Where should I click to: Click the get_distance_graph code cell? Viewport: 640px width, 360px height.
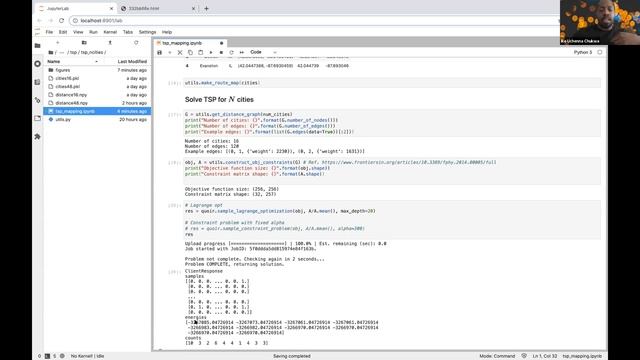coord(392,123)
